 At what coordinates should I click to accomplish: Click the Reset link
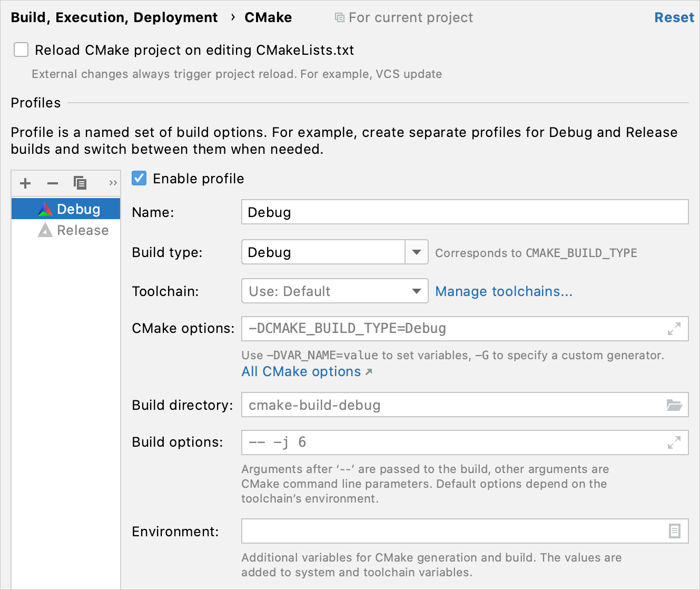[x=674, y=17]
